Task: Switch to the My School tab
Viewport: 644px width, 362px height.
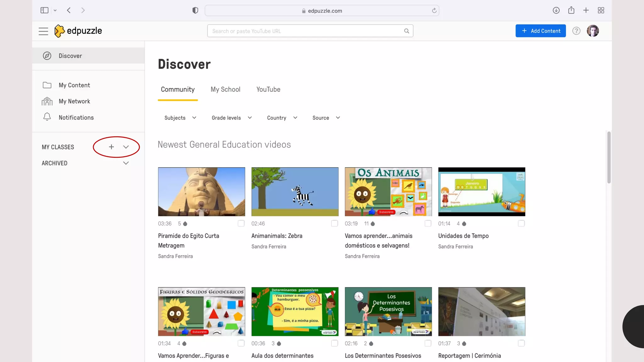Action: (225, 90)
